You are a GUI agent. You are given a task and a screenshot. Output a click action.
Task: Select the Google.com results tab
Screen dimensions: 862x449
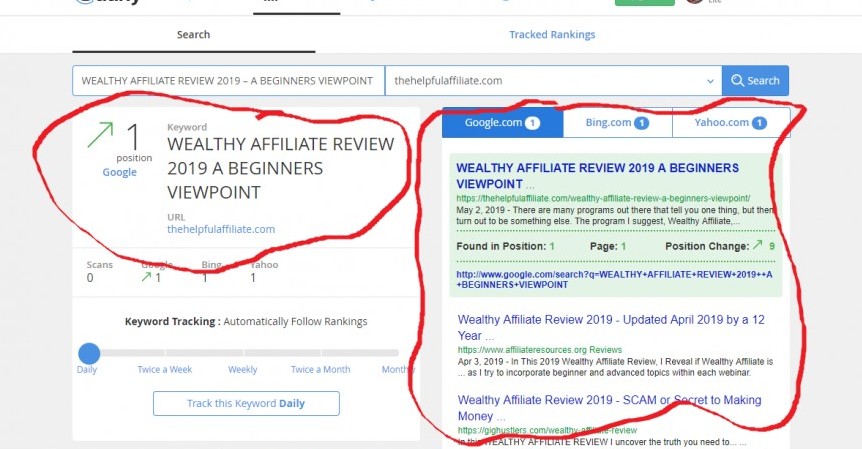[502, 123]
